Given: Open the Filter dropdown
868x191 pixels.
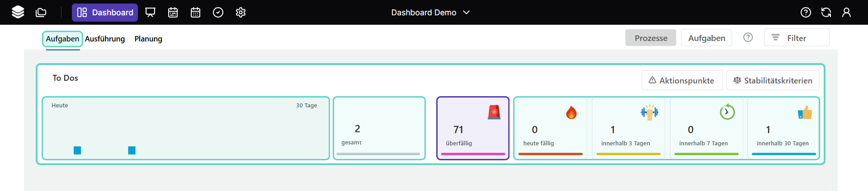Looking at the screenshot, I should coord(797,38).
